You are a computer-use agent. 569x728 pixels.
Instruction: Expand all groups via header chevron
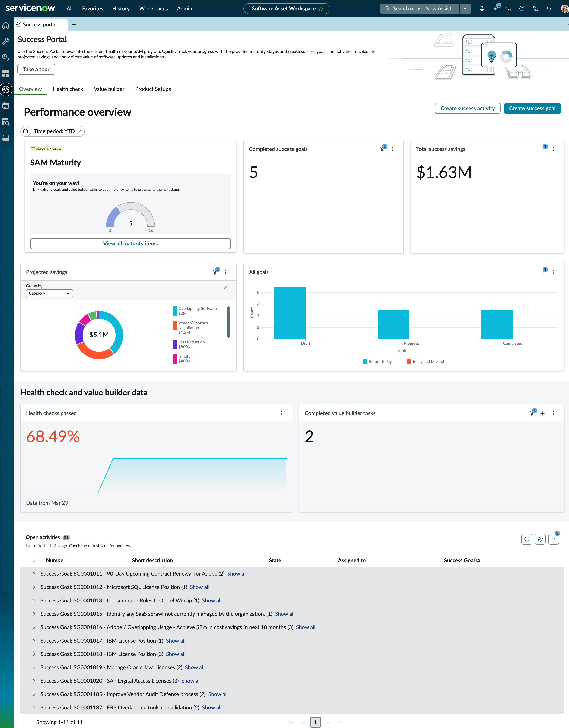pyautogui.click(x=34, y=560)
